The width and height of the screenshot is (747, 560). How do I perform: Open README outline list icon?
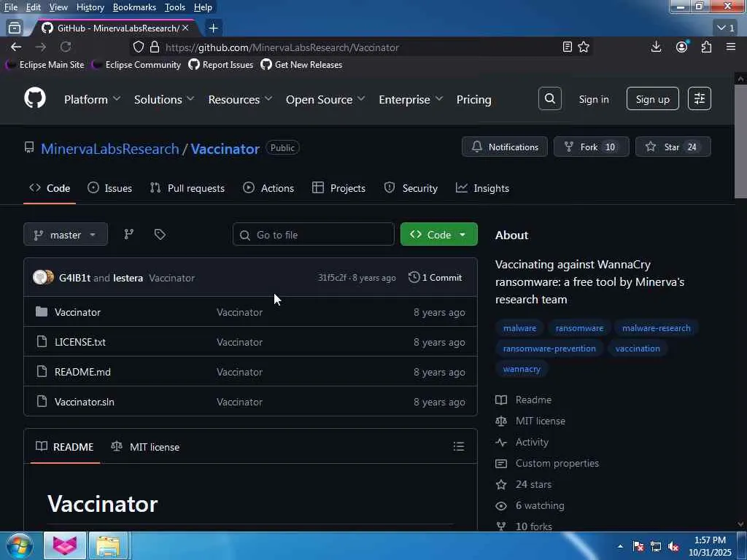(x=458, y=446)
